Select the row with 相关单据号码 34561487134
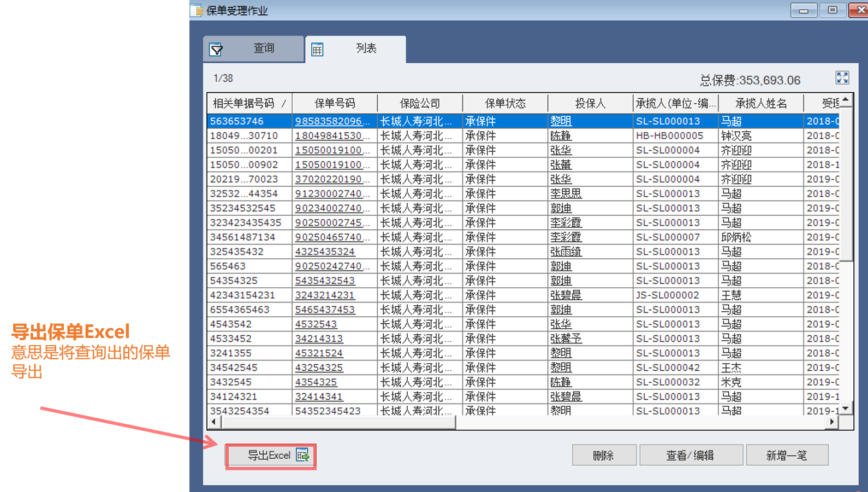This screenshot has width=868, height=492. coord(242,238)
